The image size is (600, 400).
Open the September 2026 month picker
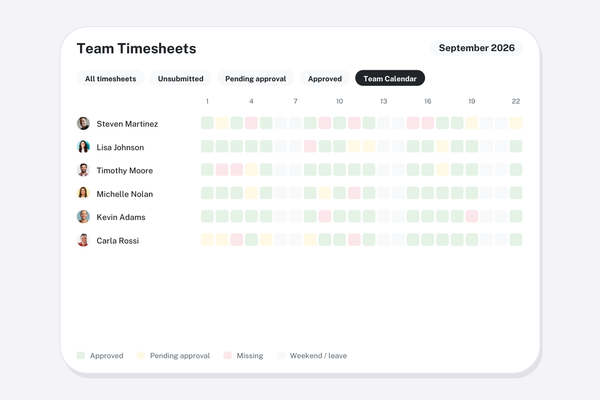point(477,48)
